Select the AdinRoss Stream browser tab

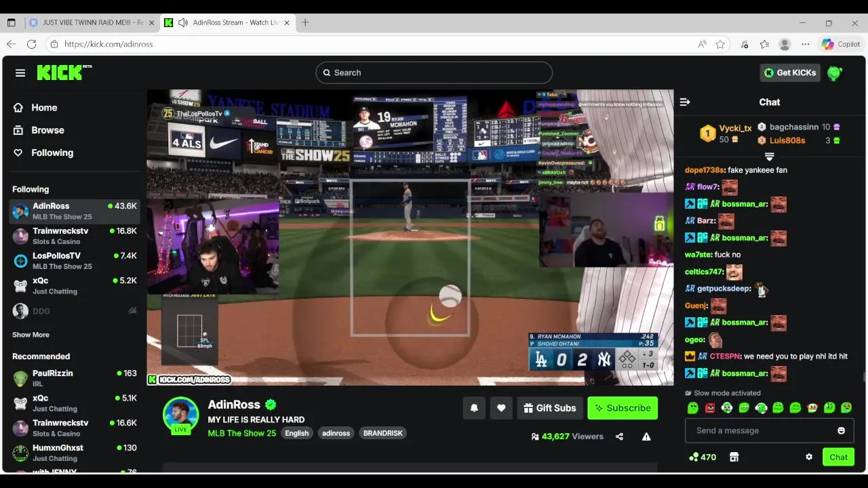point(227,22)
